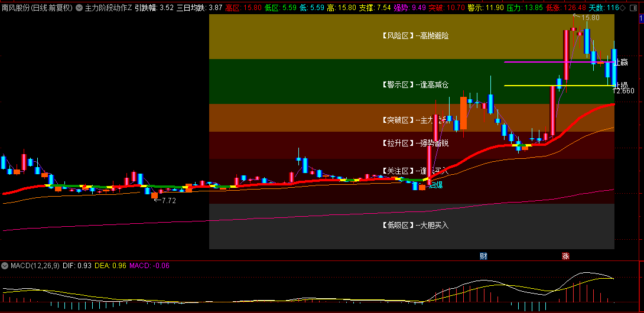Expand the 主力阶段动作Z indicator dropdown arrow

79,8
